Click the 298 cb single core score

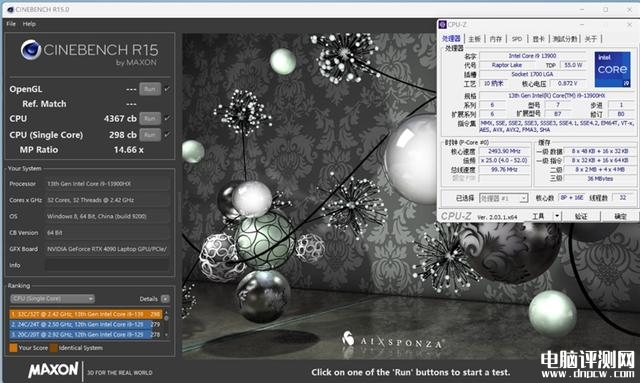point(122,135)
